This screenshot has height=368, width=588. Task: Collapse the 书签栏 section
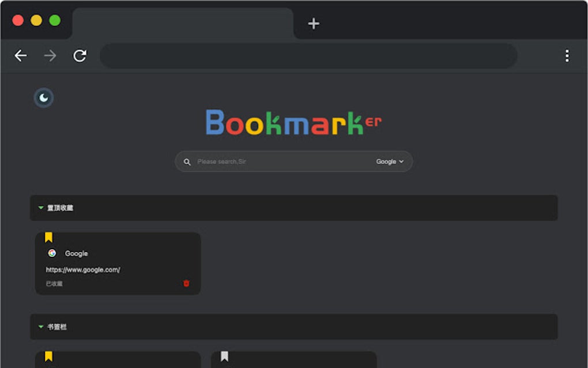(41, 327)
